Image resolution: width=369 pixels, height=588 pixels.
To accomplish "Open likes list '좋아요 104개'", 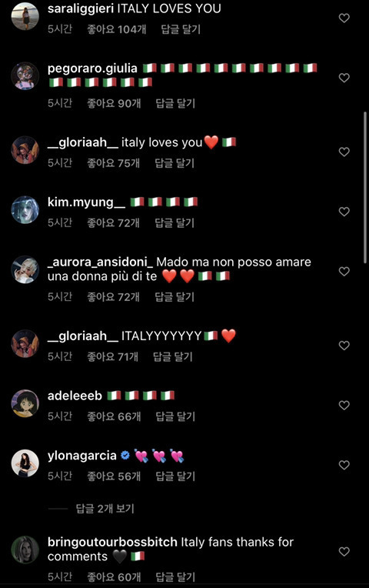I will tap(117, 29).
